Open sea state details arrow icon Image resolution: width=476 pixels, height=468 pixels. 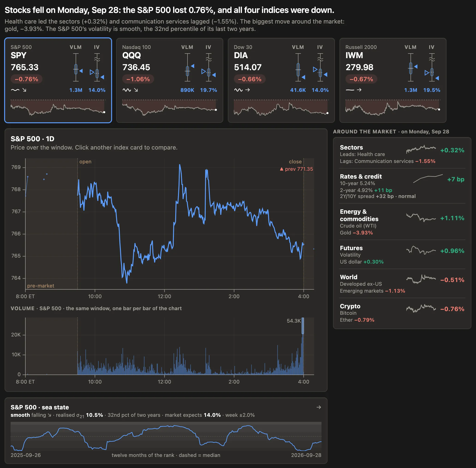[318, 407]
